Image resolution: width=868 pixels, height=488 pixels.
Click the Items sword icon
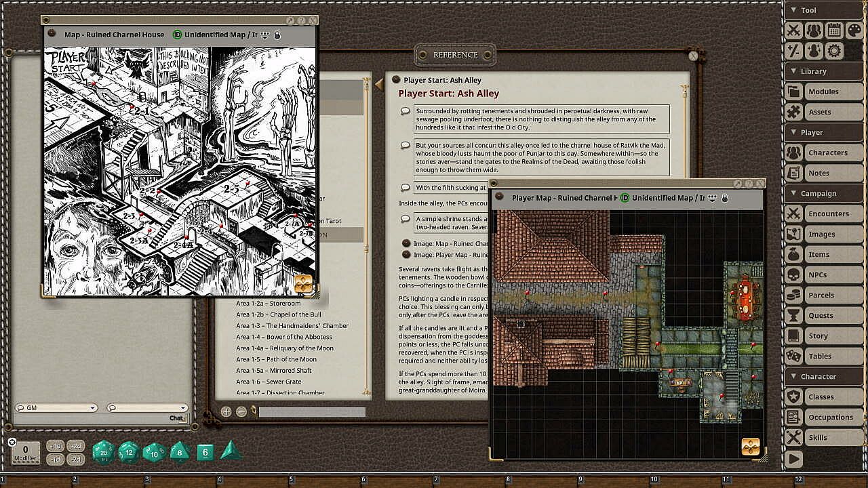pos(794,254)
